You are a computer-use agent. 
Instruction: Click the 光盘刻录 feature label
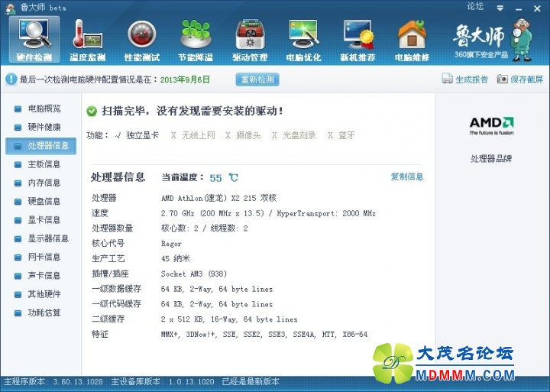coord(299,135)
